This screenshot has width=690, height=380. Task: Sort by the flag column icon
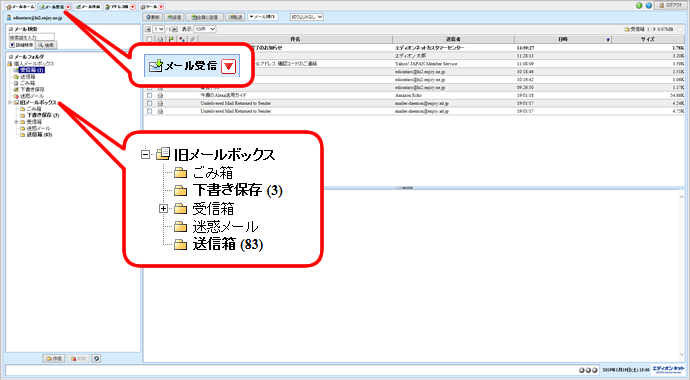[171, 40]
